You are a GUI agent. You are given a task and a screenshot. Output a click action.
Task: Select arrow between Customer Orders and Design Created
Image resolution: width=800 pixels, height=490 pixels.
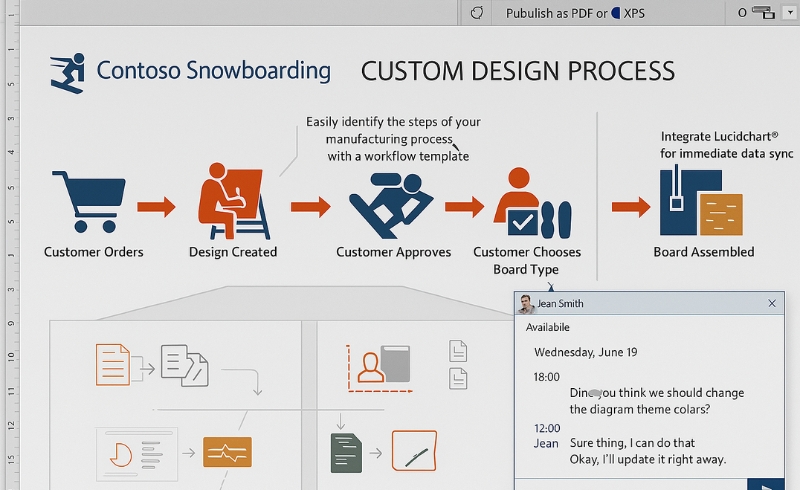click(x=156, y=207)
